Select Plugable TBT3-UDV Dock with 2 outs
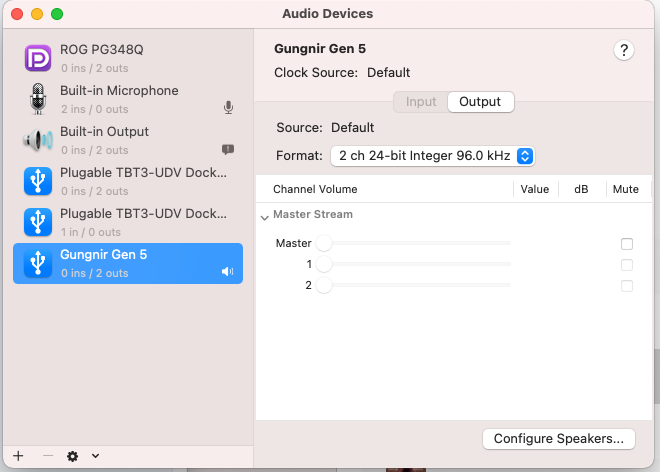Image resolution: width=660 pixels, height=472 pixels. (128, 181)
